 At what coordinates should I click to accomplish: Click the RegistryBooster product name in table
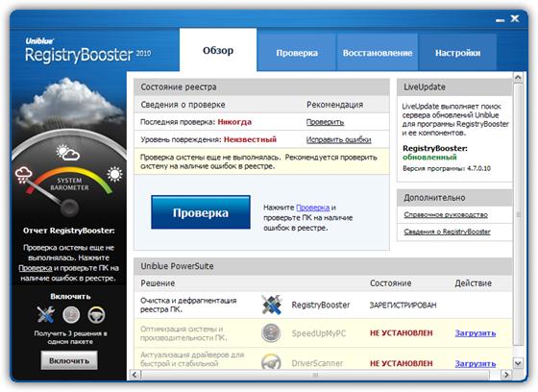[x=321, y=305]
